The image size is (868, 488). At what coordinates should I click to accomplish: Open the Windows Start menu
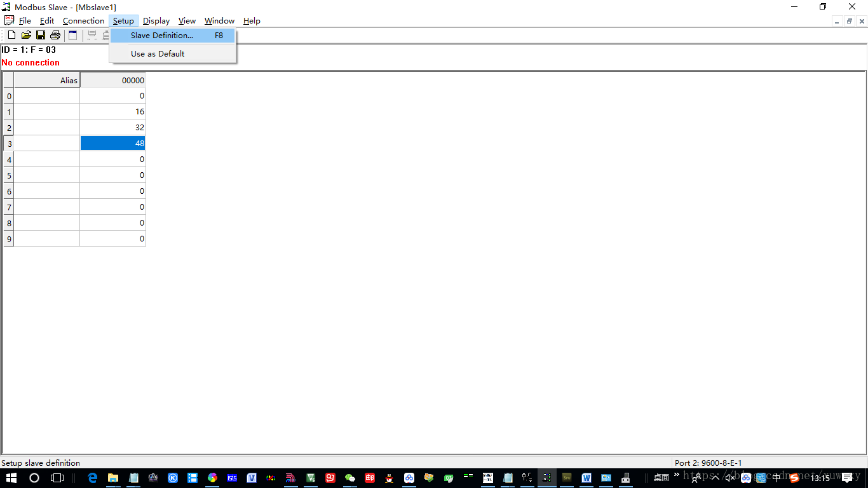11,477
